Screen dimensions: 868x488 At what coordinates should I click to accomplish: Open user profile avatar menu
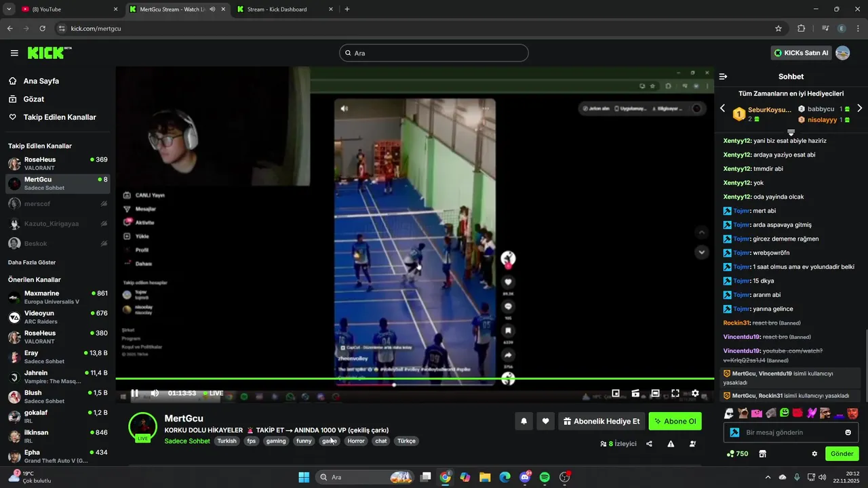tap(843, 53)
